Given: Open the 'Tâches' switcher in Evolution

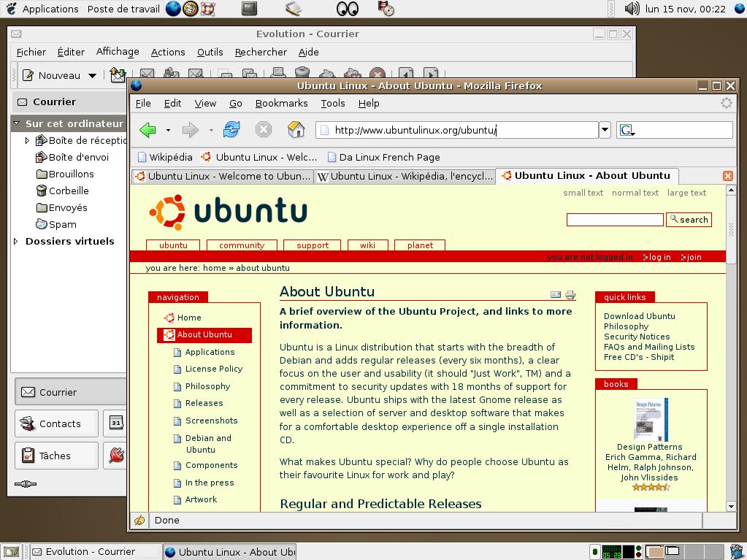Looking at the screenshot, I should 56,456.
